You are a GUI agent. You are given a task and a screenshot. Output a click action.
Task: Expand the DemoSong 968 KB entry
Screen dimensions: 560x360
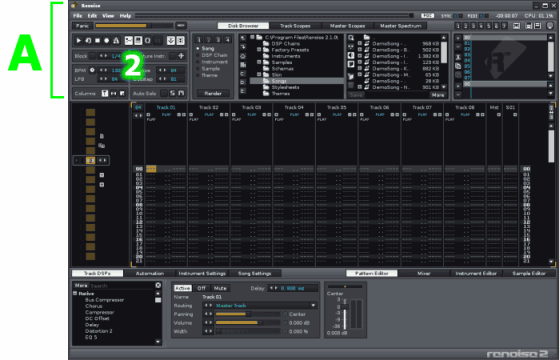click(360, 44)
